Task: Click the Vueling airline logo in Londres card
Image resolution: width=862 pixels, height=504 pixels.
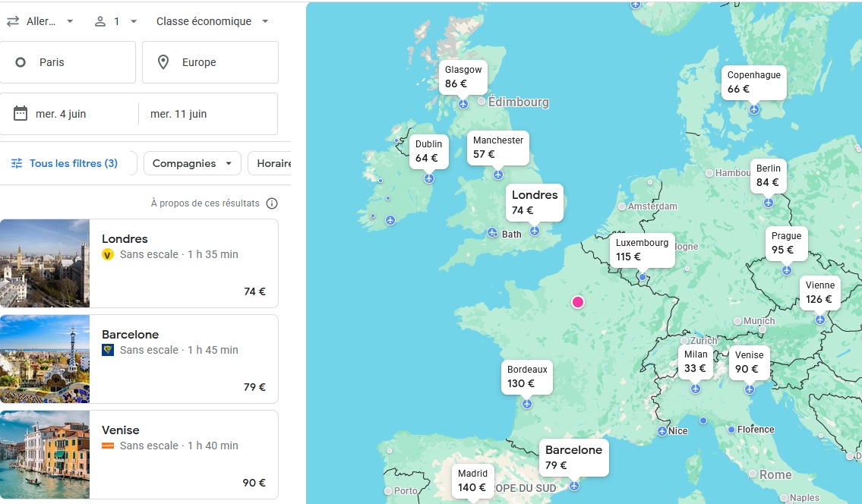Action: point(108,254)
